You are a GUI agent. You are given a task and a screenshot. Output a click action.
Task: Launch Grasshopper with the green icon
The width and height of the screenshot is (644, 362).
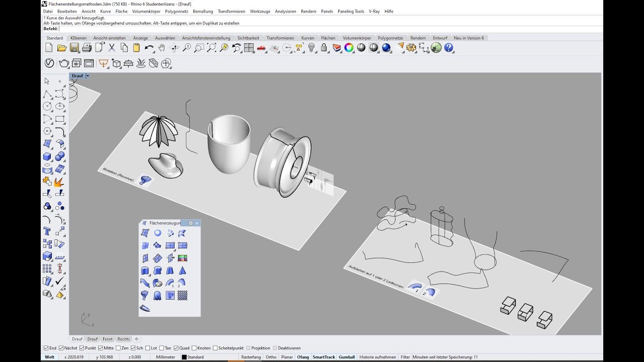(x=436, y=48)
